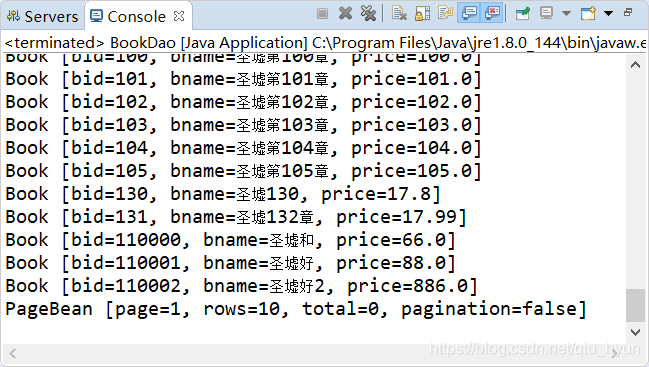Click the text price=66.0
The image size is (649, 367).
click(391, 240)
